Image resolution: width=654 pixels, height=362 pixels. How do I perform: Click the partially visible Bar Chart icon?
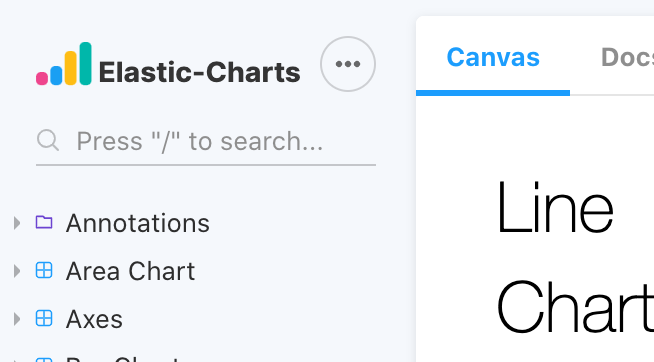click(44, 359)
